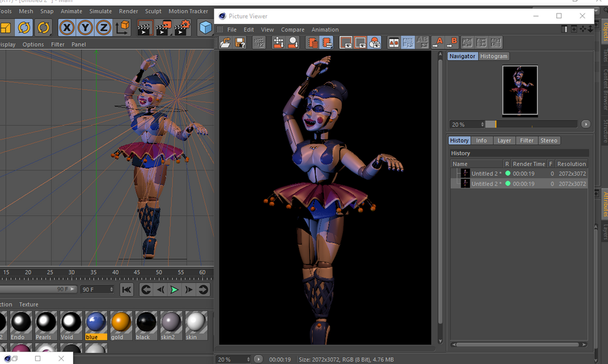The width and height of the screenshot is (608, 364).
Task: Switch to the Navigator tab
Action: (462, 56)
